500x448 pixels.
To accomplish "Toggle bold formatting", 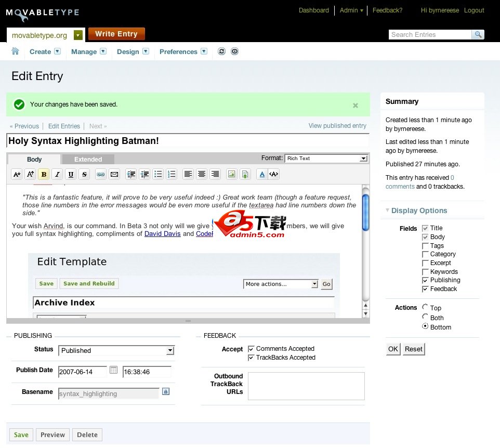I will coord(44,174).
